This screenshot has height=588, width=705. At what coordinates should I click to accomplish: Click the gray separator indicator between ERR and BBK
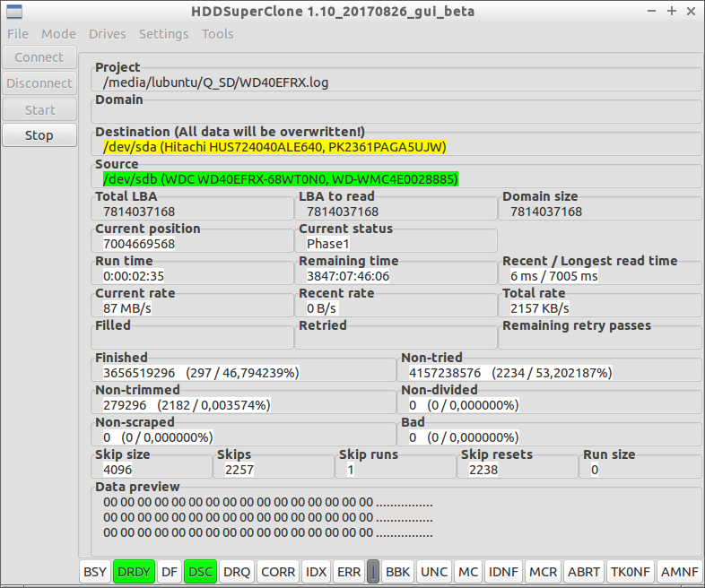pos(373,572)
